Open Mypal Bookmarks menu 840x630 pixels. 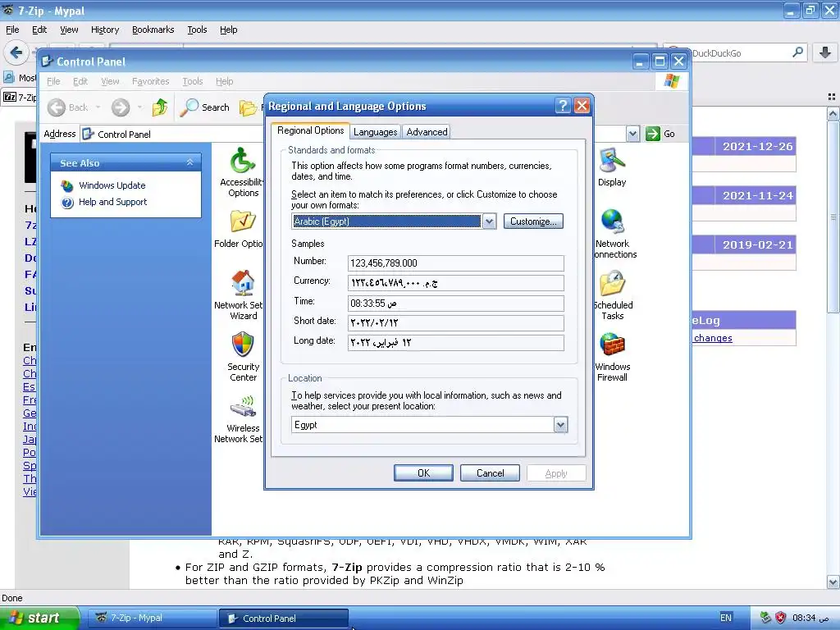pos(153,30)
